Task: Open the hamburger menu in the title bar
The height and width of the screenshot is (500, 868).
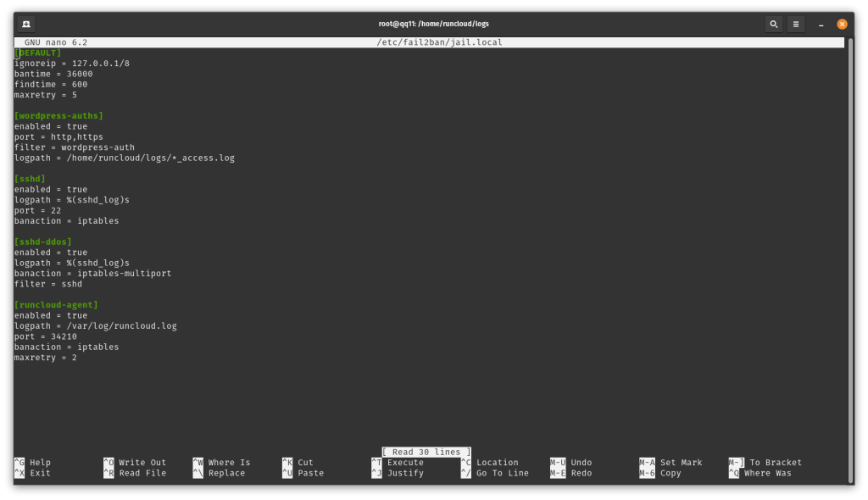Action: click(795, 24)
